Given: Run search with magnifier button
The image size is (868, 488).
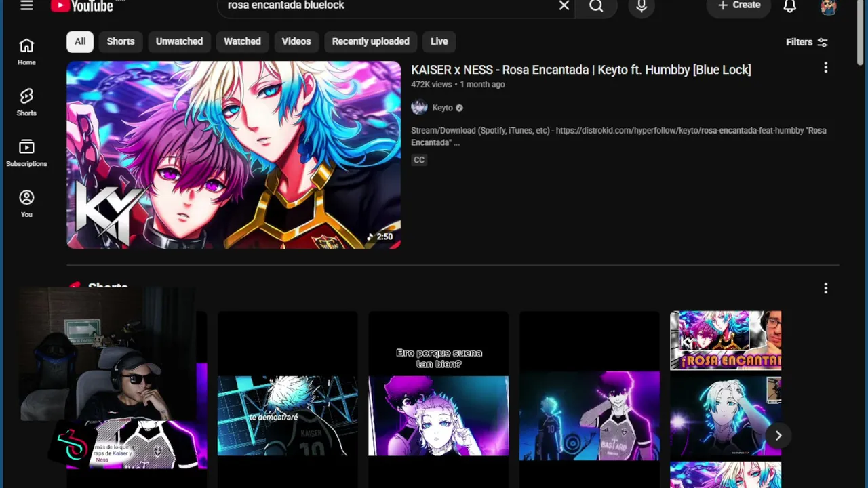Looking at the screenshot, I should point(596,6).
